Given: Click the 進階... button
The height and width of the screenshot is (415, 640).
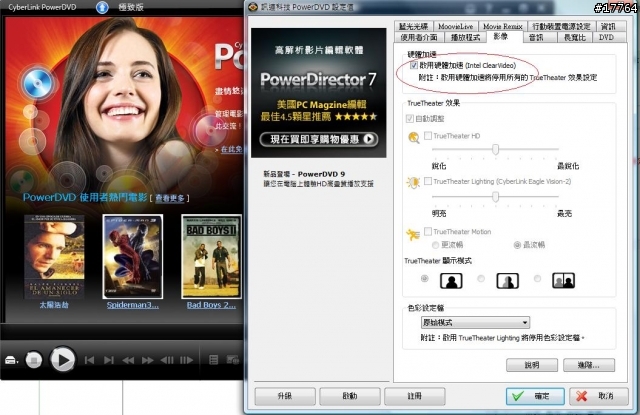Looking at the screenshot, I should pos(589,365).
